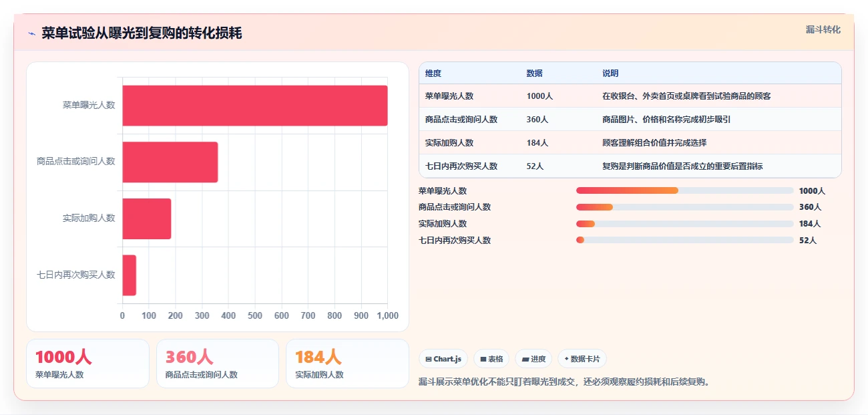Click the 菜单曝光人数 bar in chart
The height and width of the screenshot is (415, 868).
(x=254, y=106)
